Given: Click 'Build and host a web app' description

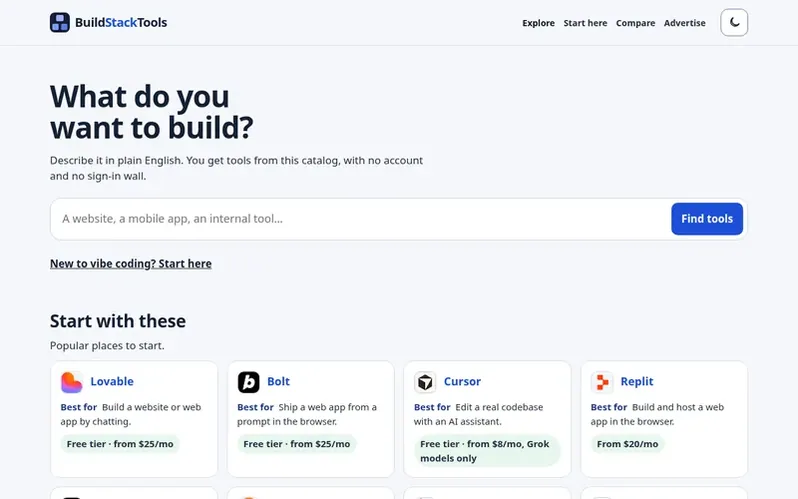Looking at the screenshot, I should (x=657, y=414).
